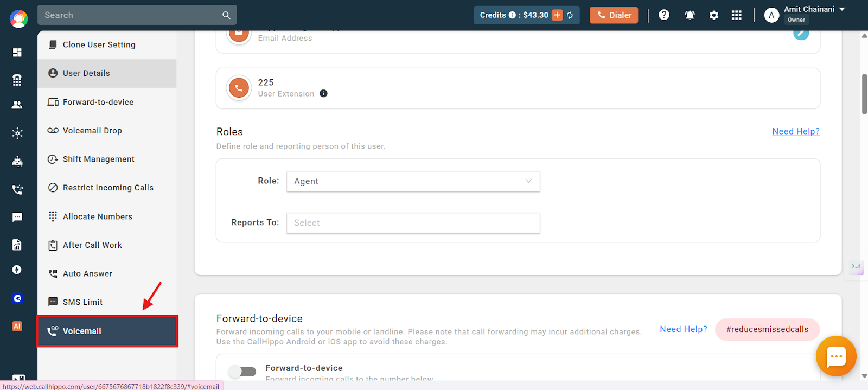
Task: Refresh the credits balance
Action: click(570, 15)
